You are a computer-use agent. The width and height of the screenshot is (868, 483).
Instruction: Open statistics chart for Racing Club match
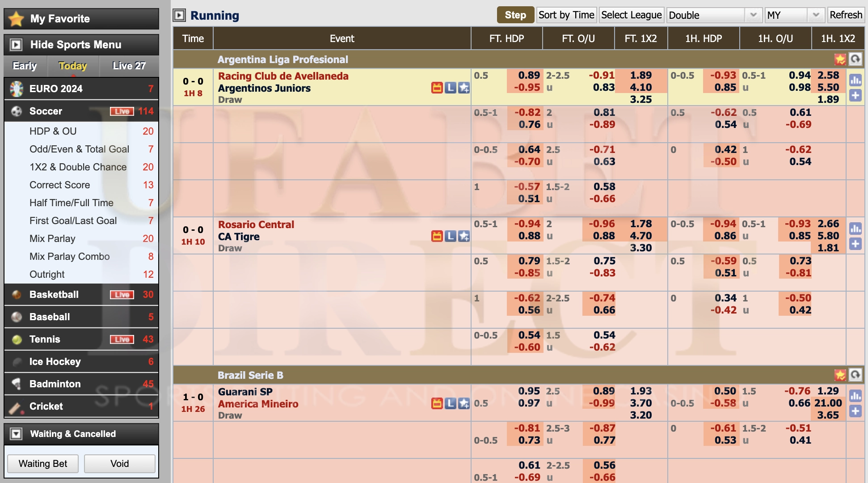[855, 80]
